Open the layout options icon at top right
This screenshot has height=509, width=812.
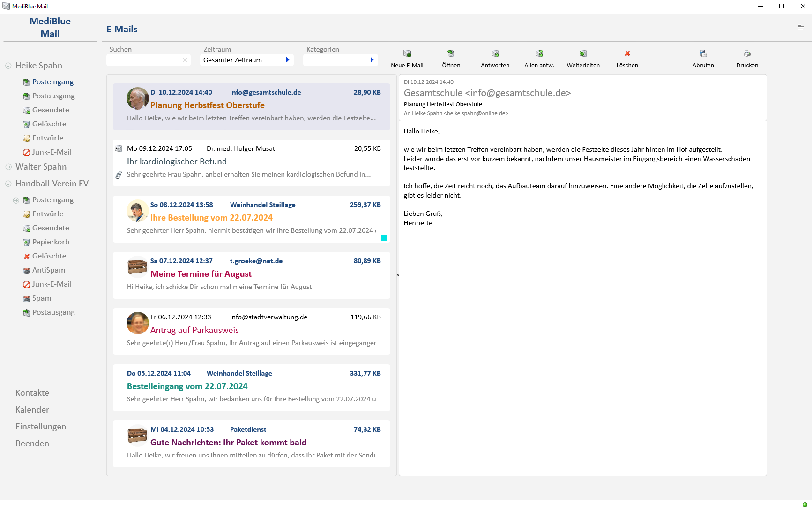[x=801, y=27]
